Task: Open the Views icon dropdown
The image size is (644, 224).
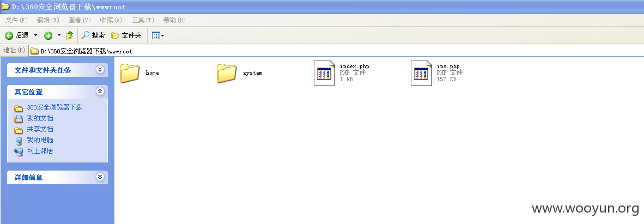Action: click(158, 36)
